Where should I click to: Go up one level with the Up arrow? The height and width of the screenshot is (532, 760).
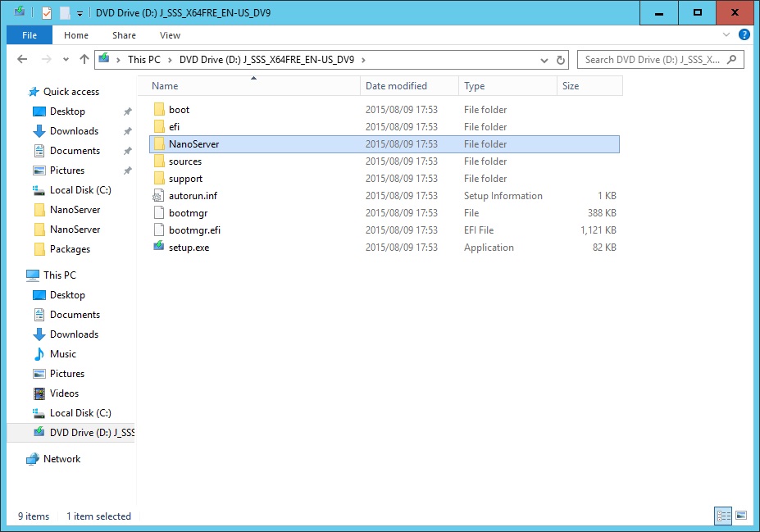84,59
